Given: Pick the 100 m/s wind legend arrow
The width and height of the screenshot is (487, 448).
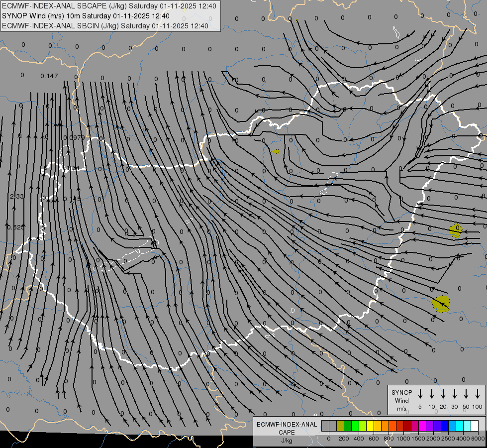Looking at the screenshot, I should pyautogui.click(x=478, y=394).
